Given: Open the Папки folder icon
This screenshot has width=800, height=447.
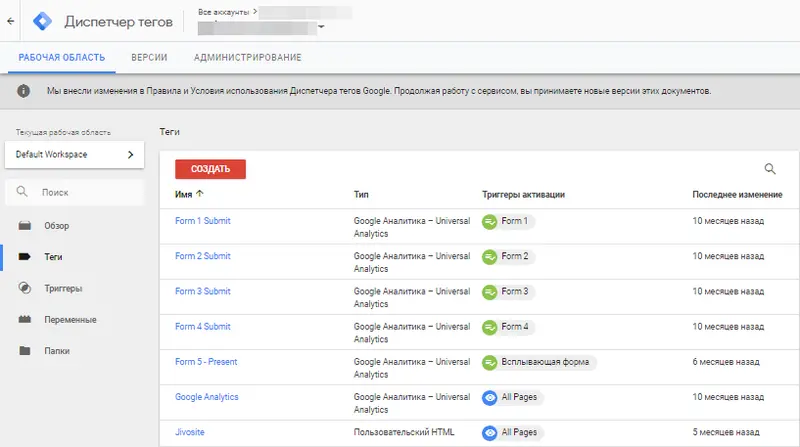Looking at the screenshot, I should [24, 351].
